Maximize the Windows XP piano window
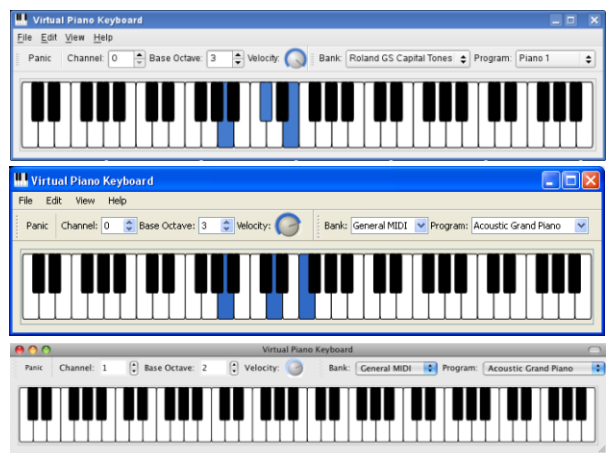 click(x=571, y=180)
